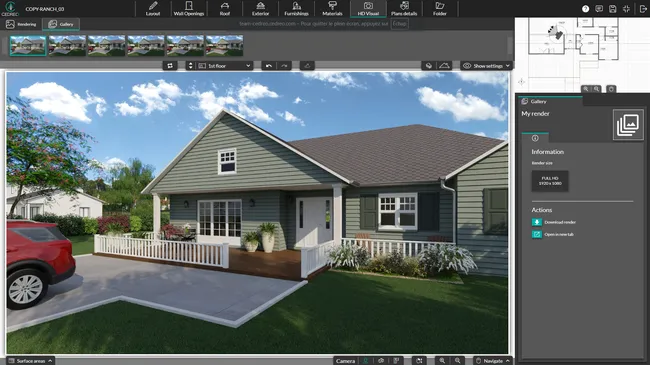
Task: Open the Roof tab
Action: 225,9
